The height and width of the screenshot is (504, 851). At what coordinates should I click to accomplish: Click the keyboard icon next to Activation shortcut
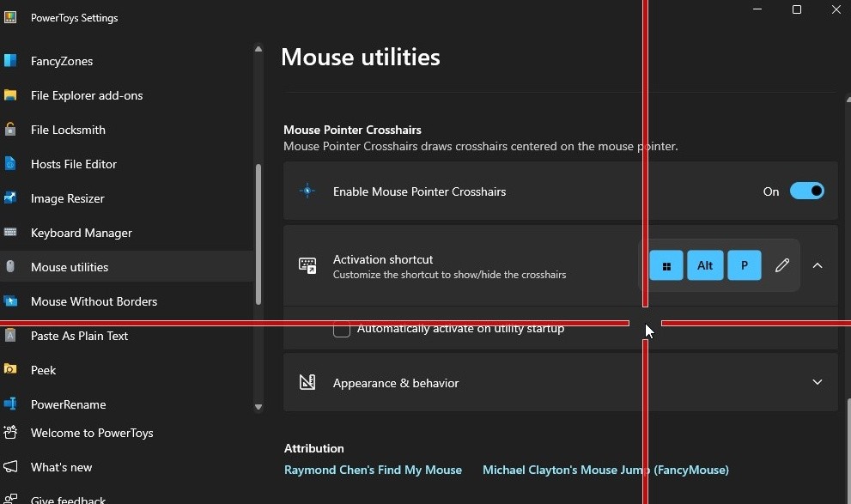tap(307, 265)
